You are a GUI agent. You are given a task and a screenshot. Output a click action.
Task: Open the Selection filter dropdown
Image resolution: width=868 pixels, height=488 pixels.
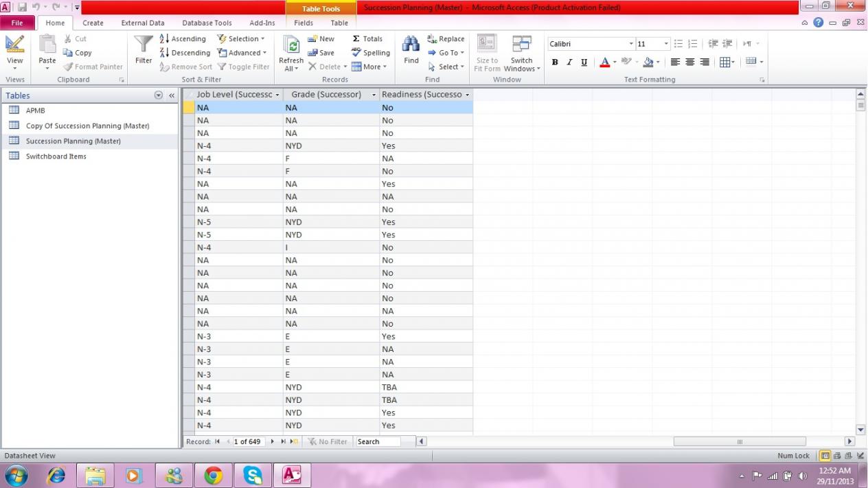[x=242, y=39]
